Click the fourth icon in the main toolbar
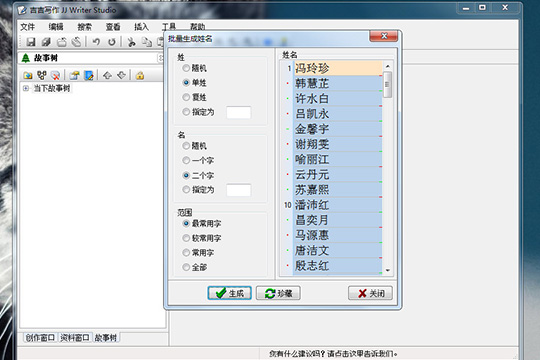The height and width of the screenshot is (360, 540). coord(76,42)
